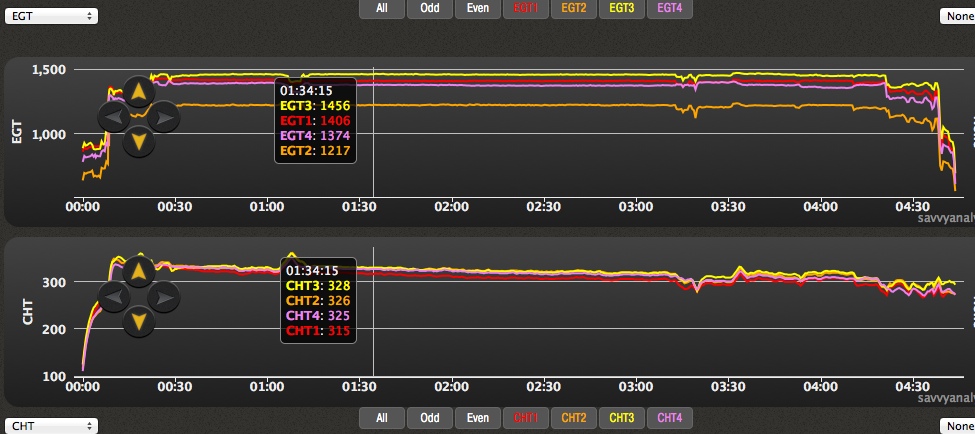The height and width of the screenshot is (434, 975).
Task: Toggle EGT2 series visibility
Action: [x=573, y=9]
